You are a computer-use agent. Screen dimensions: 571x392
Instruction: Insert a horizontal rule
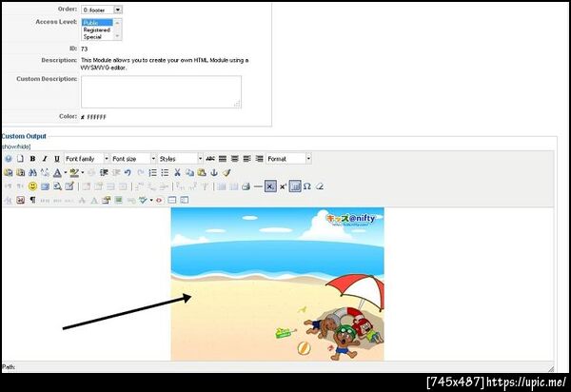coord(258,186)
